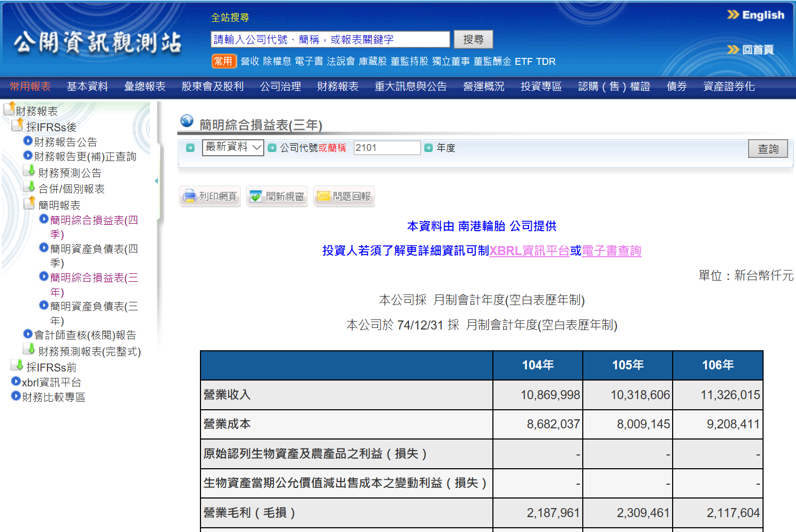Open the 債券 menu

pos(677,87)
